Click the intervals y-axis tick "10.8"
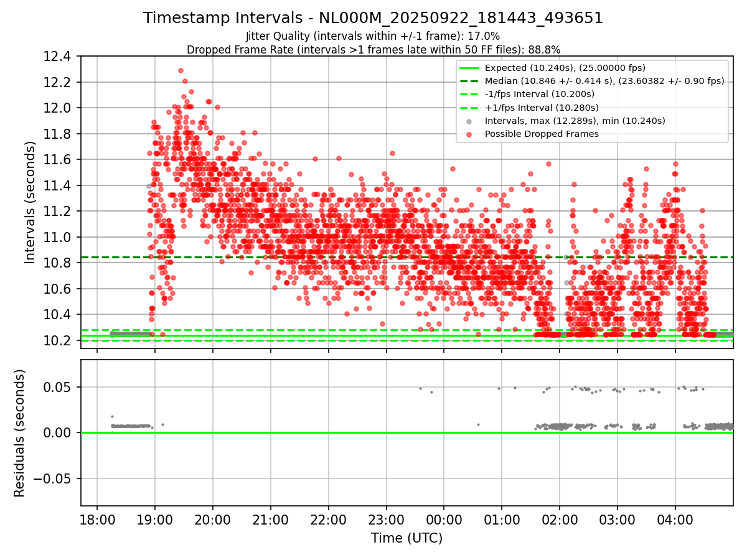The width and height of the screenshot is (747, 560). click(57, 263)
